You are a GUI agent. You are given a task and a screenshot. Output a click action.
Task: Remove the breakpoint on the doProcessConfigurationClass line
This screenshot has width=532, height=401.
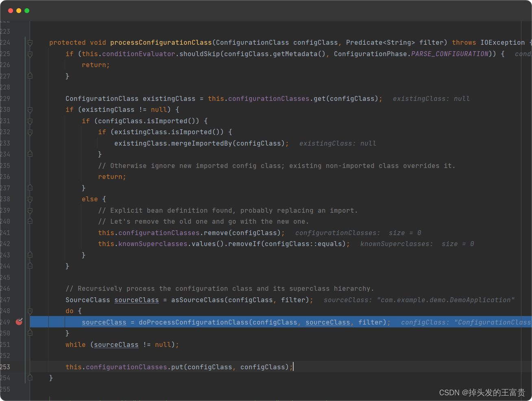(x=19, y=322)
